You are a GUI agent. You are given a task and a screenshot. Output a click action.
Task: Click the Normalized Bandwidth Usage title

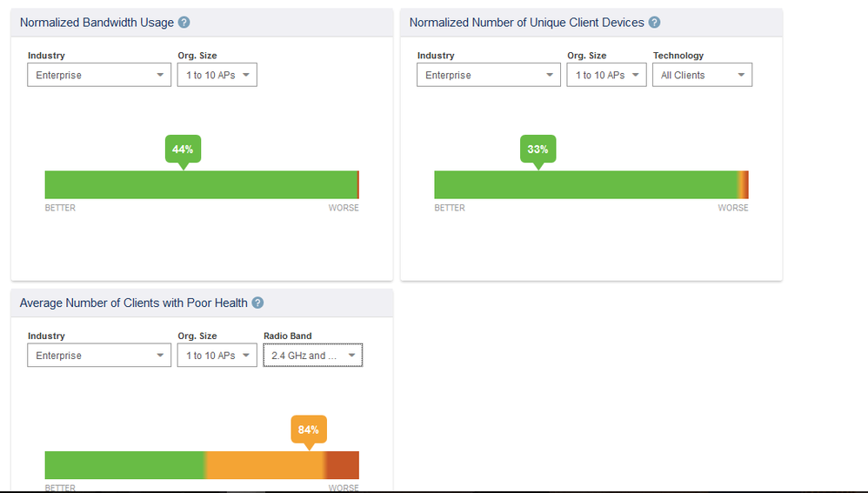click(97, 23)
